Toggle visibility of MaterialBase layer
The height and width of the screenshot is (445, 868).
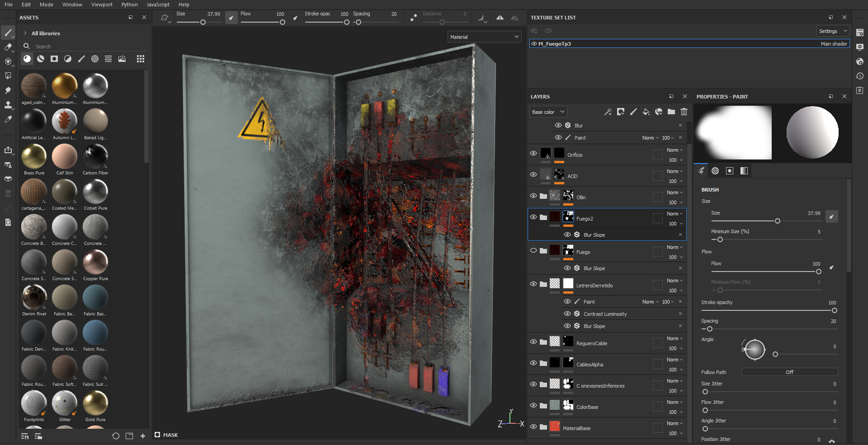coord(533,426)
